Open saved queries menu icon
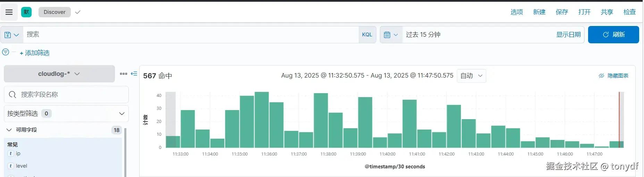Screen dimensions: 644x177 [11, 35]
